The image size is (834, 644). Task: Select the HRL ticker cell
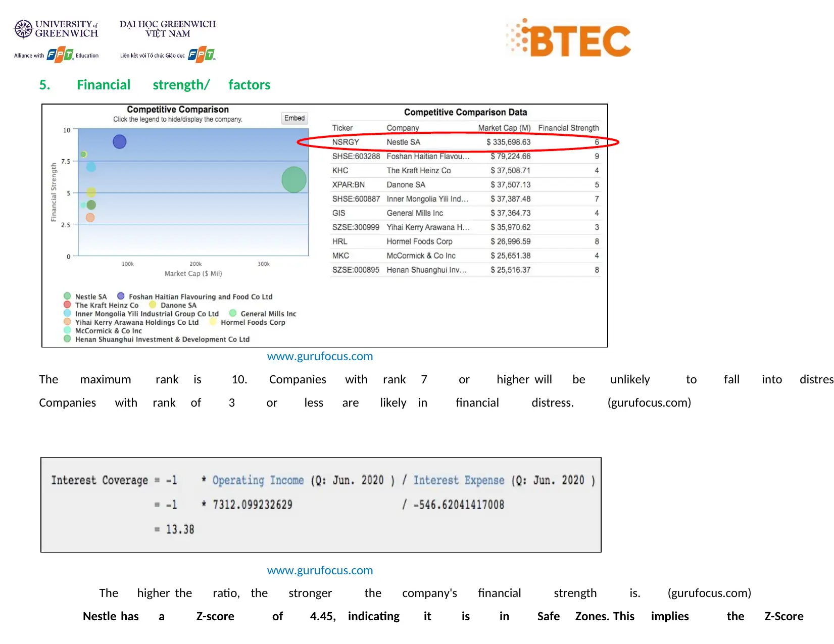340,241
